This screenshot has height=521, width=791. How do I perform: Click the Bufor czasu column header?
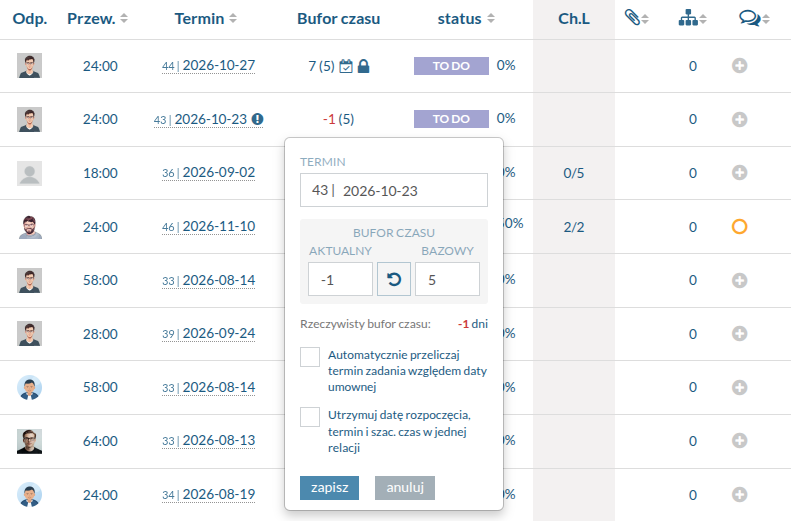[338, 19]
